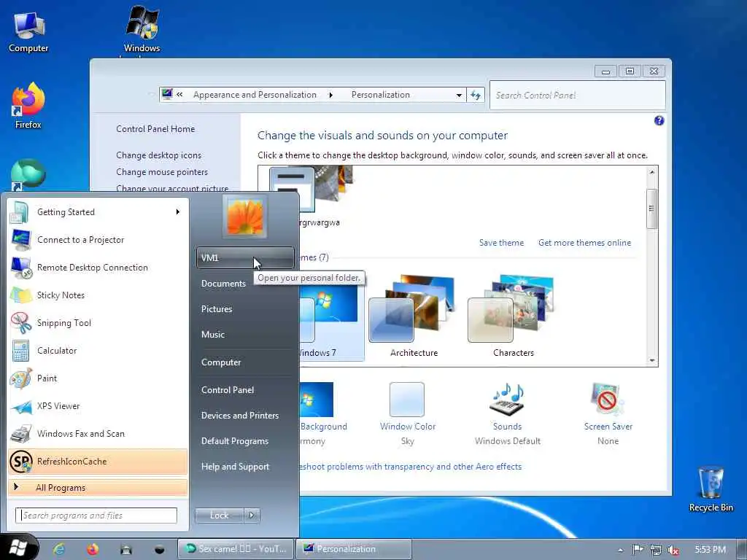This screenshot has width=747, height=560.
Task: Select the Firefox desktop shortcut
Action: click(x=28, y=106)
